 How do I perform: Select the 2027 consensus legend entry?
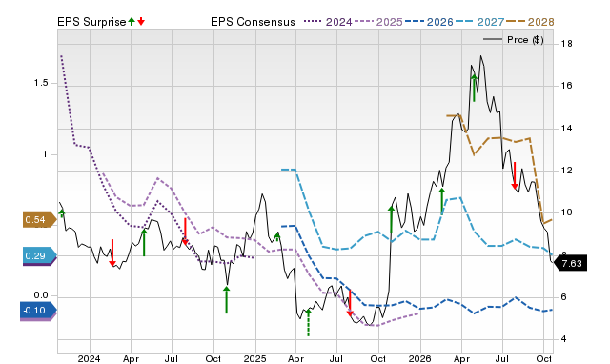(479, 22)
